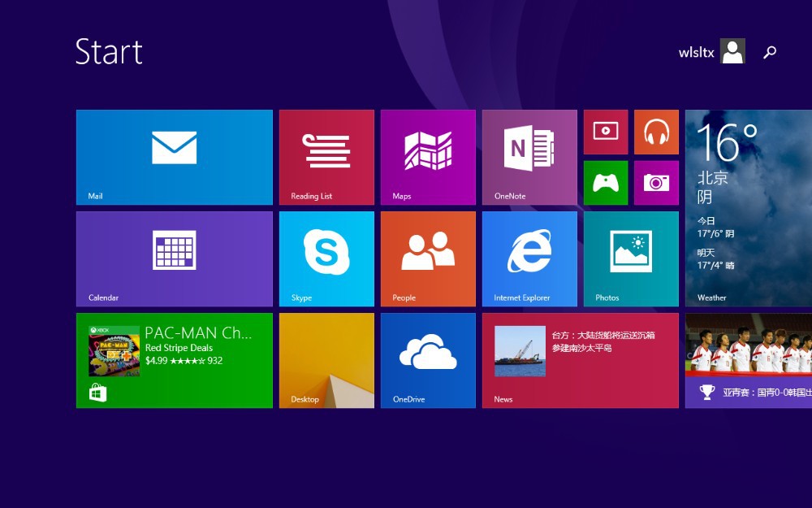Screen dimensions: 812x508
Task: Click the trophy icon on Sports tile
Action: 707,392
